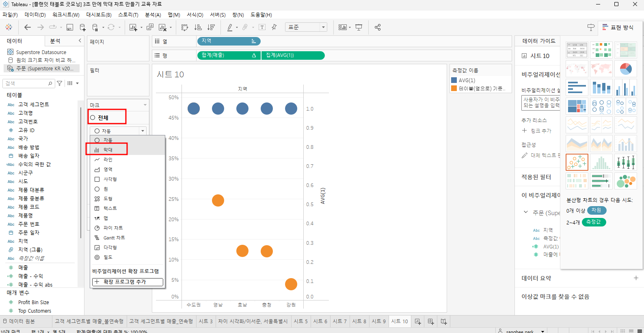Click the new worksheet toolbar icon
Screen dimensions: 644x333
pyautogui.click(x=133, y=27)
